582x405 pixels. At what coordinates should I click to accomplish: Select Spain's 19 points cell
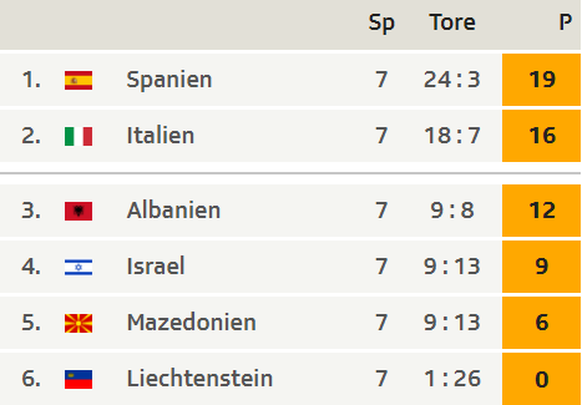(541, 80)
